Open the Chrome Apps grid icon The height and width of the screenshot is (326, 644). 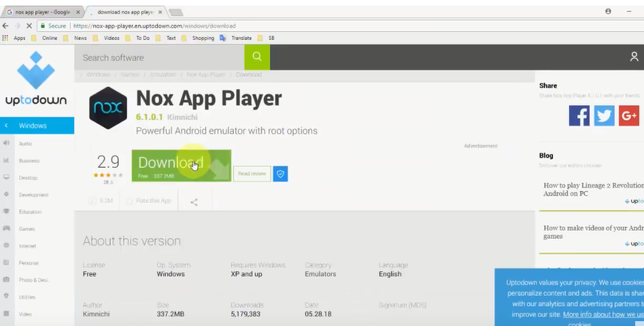coord(5,38)
